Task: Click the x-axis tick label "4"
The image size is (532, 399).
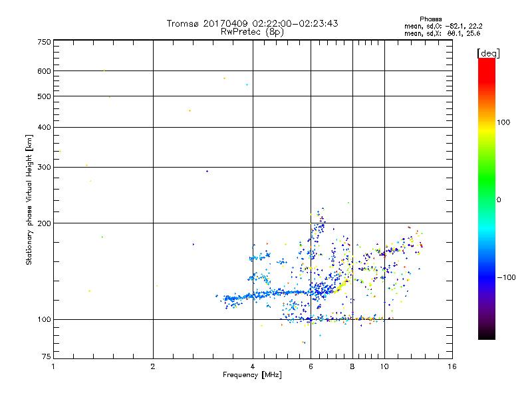Action: coord(253,366)
